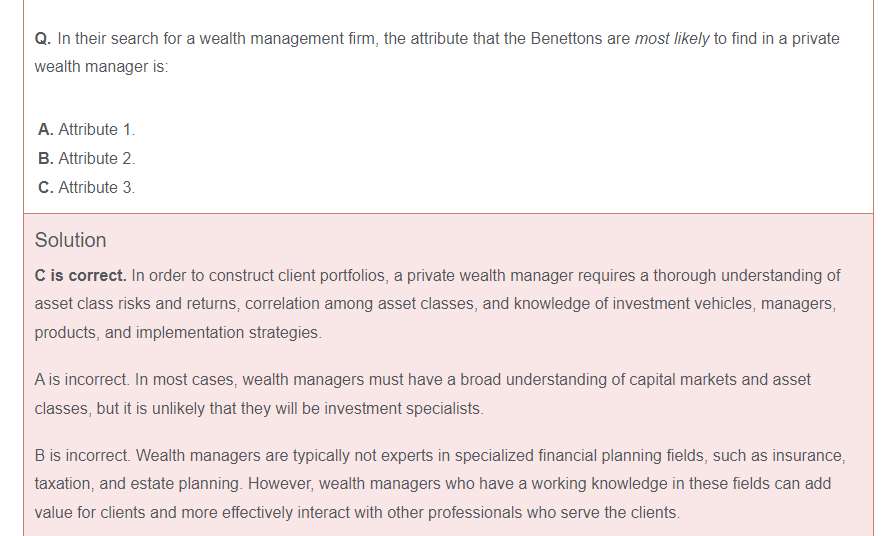
Task: Click the bold "Q." question label
Action: 42,39
